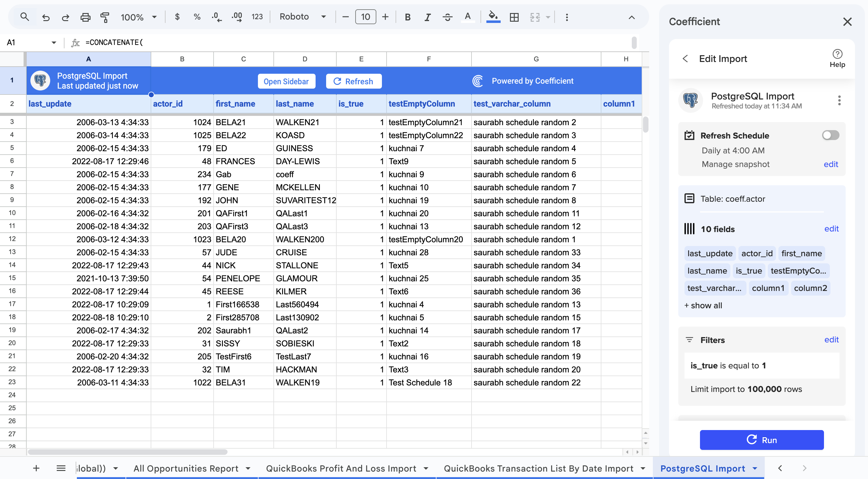The width and height of the screenshot is (868, 479).
Task: Open the font family dropdown
Action: [x=303, y=17]
